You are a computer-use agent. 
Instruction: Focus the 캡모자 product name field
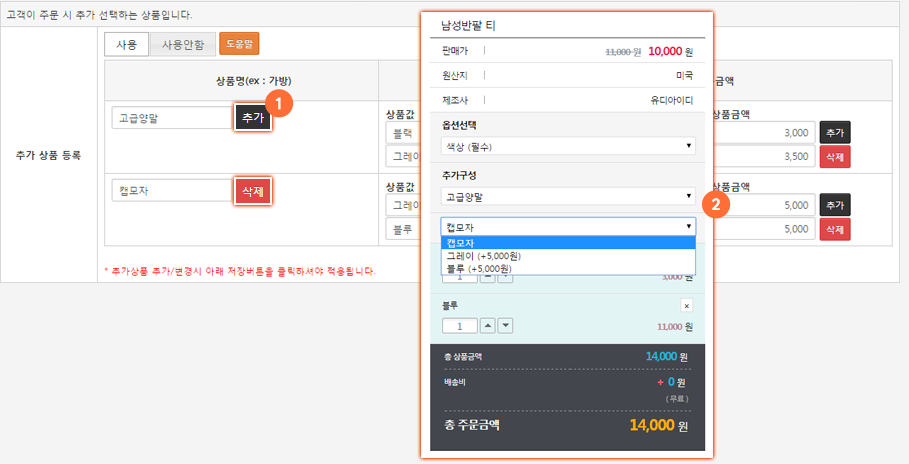(x=172, y=190)
